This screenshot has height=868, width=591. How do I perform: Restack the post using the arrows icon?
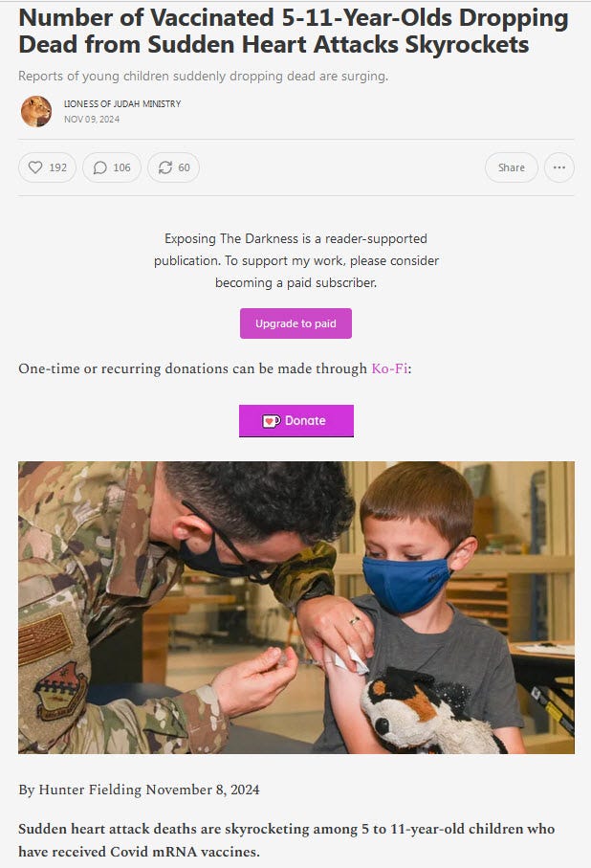coord(164,167)
